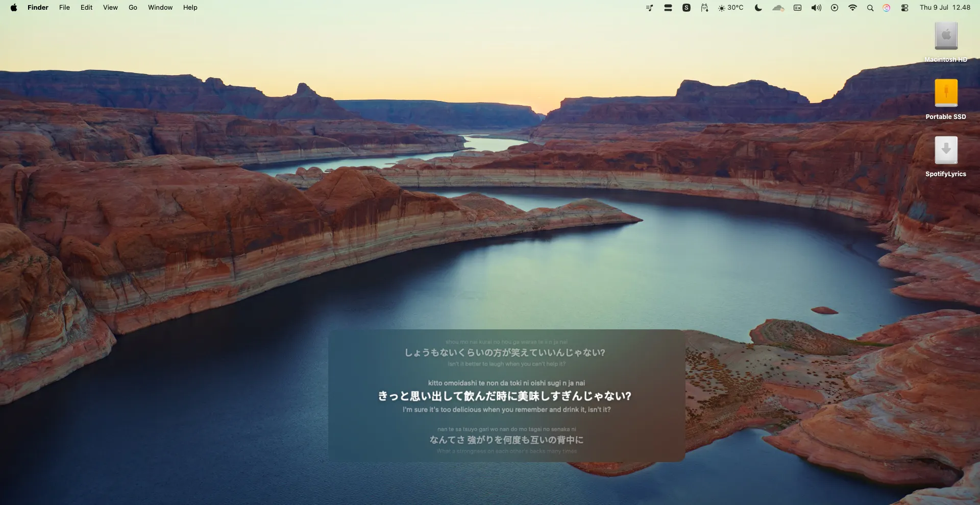Open the File menu
The width and height of the screenshot is (980, 505).
coord(64,8)
